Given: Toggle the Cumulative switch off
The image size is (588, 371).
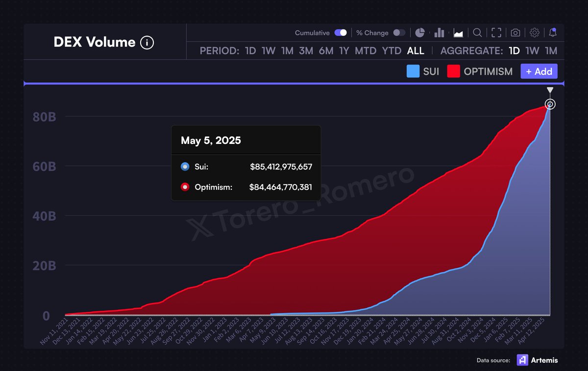Looking at the screenshot, I should [341, 33].
